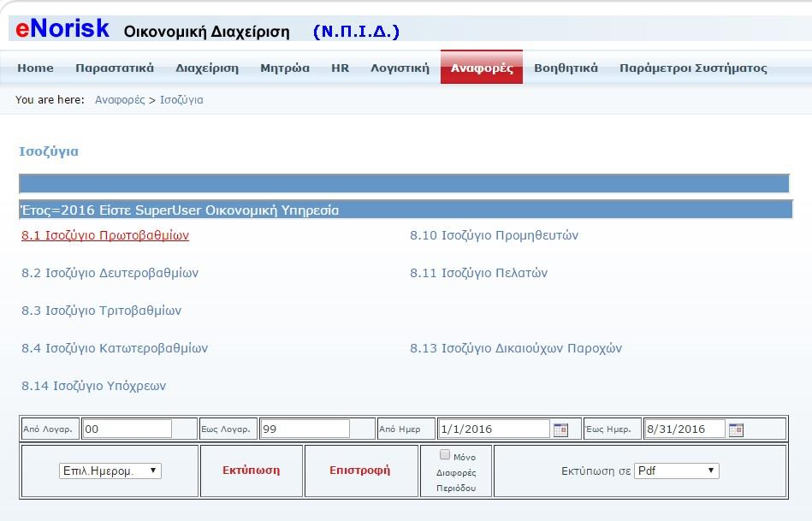812x521 pixels.
Task: Open 8.10 Ισοζύγιο Προμηθευτών link
Action: [494, 235]
